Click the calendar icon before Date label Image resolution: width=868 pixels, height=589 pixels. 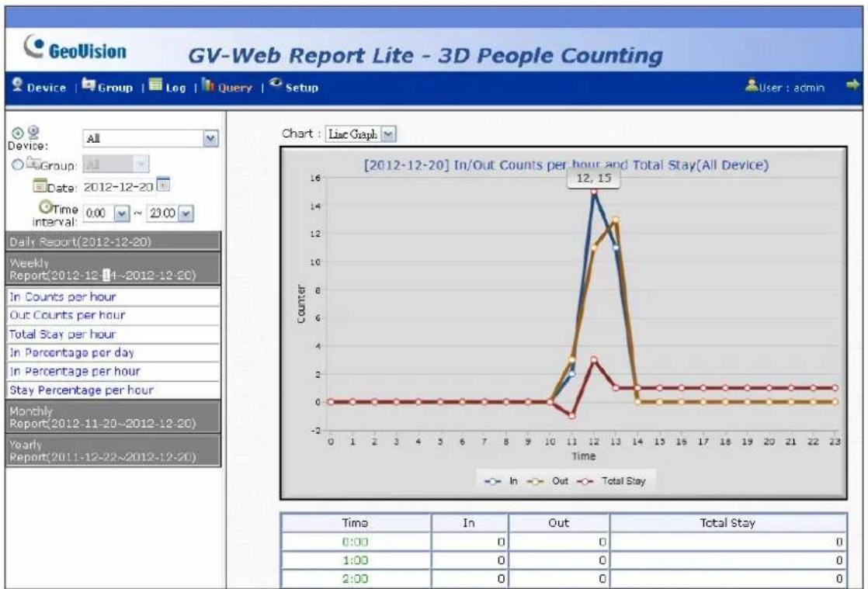[x=40, y=185]
